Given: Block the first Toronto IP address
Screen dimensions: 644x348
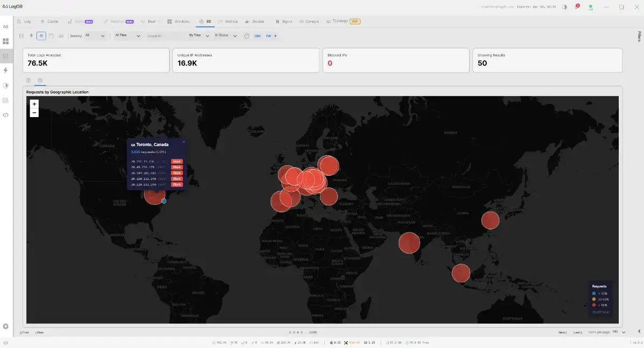Looking at the screenshot, I should point(177,161).
